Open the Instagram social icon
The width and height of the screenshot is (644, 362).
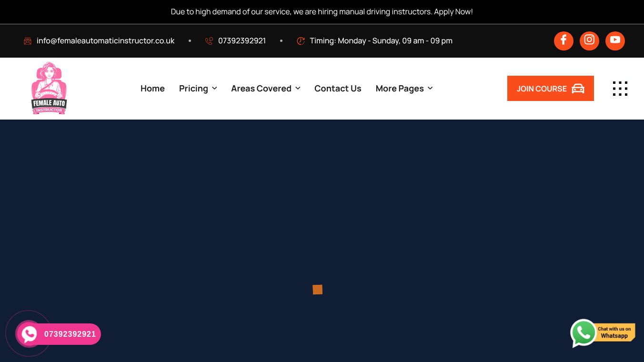click(589, 41)
